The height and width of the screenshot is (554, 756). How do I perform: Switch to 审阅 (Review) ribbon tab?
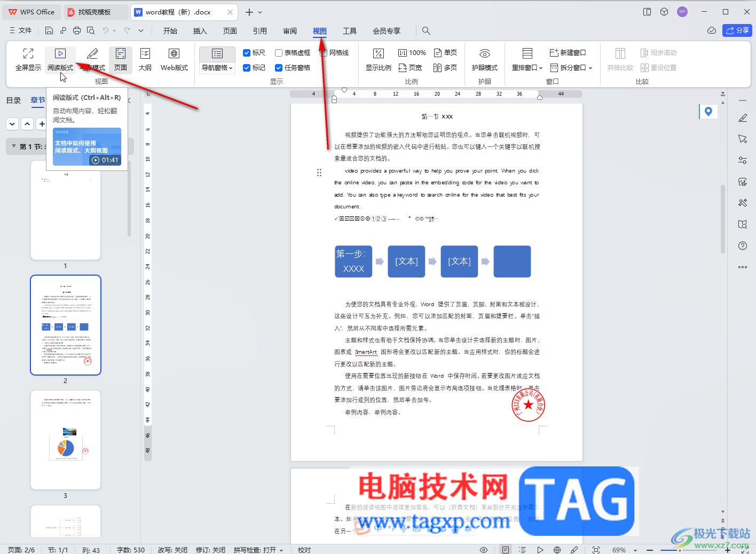coord(290,31)
